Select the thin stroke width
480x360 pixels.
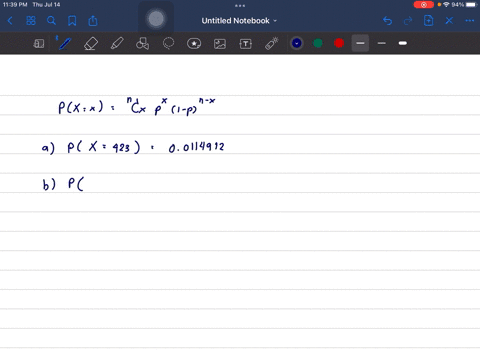pyautogui.click(x=360, y=43)
